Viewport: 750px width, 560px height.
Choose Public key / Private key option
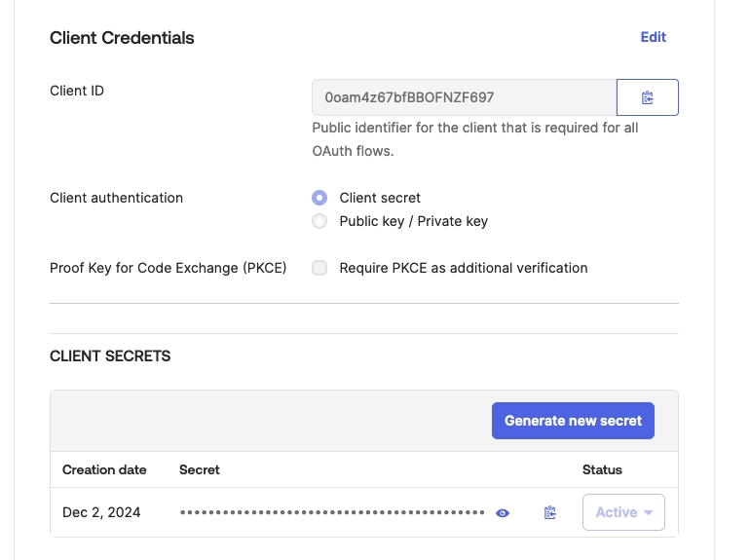(x=319, y=221)
